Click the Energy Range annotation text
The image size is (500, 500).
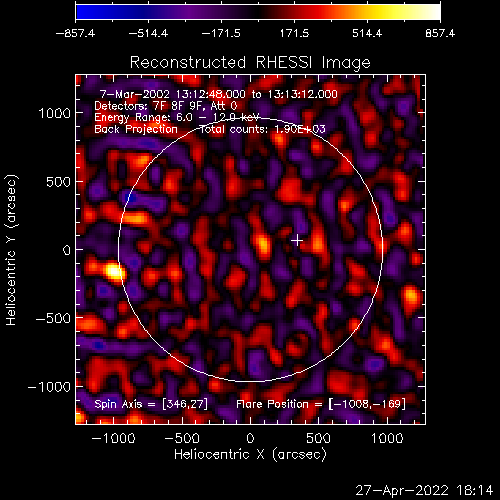click(x=177, y=117)
